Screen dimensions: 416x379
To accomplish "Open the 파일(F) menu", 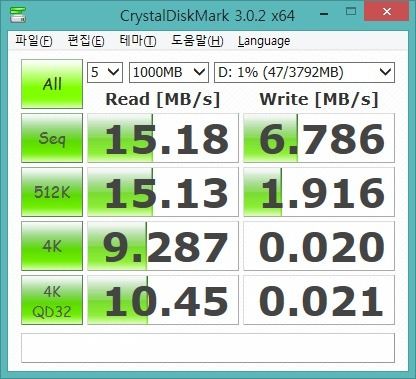I will pos(34,41).
